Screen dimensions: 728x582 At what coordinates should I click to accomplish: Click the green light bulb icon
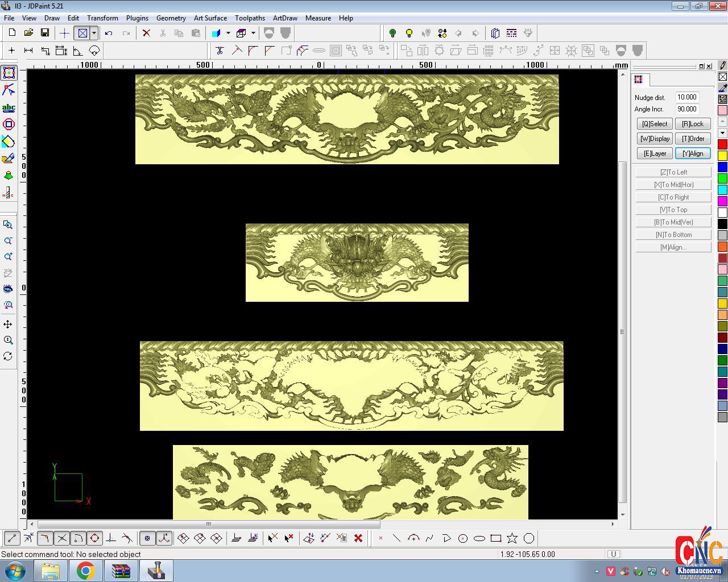click(x=392, y=33)
